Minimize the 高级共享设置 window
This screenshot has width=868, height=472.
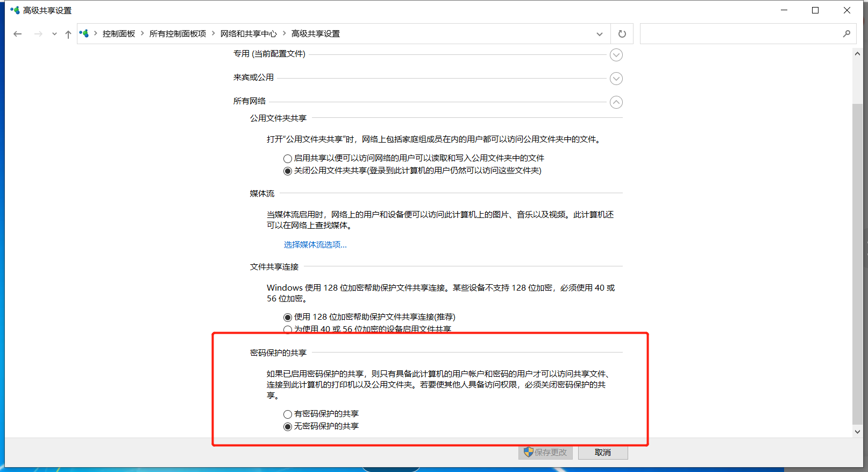click(x=784, y=10)
